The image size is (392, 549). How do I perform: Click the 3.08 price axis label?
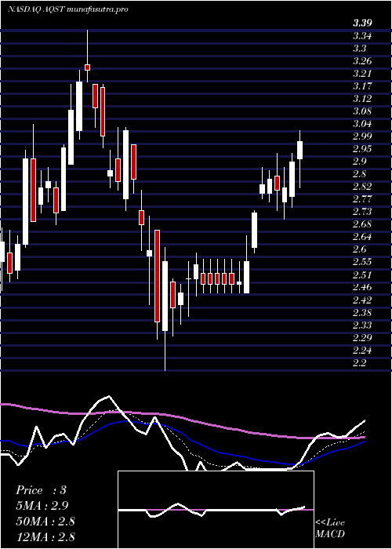tap(362, 111)
